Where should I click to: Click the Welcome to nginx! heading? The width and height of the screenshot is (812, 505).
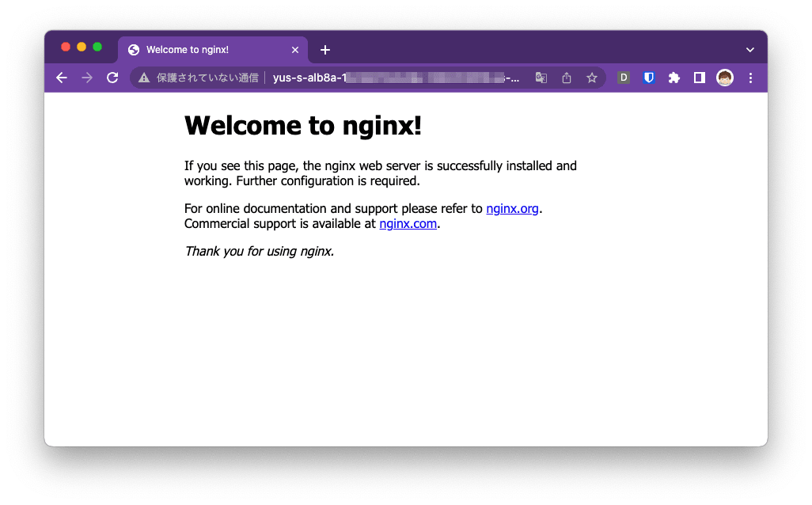click(303, 126)
